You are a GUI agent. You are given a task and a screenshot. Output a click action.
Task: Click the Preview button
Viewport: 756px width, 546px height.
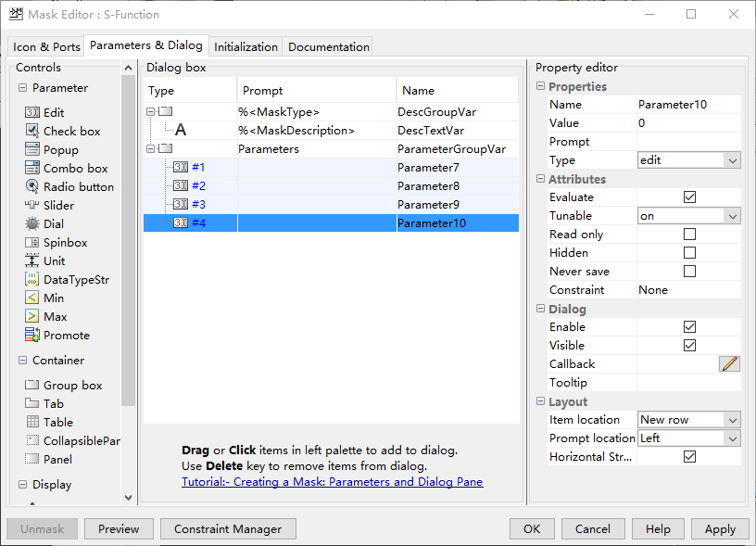coord(119,529)
